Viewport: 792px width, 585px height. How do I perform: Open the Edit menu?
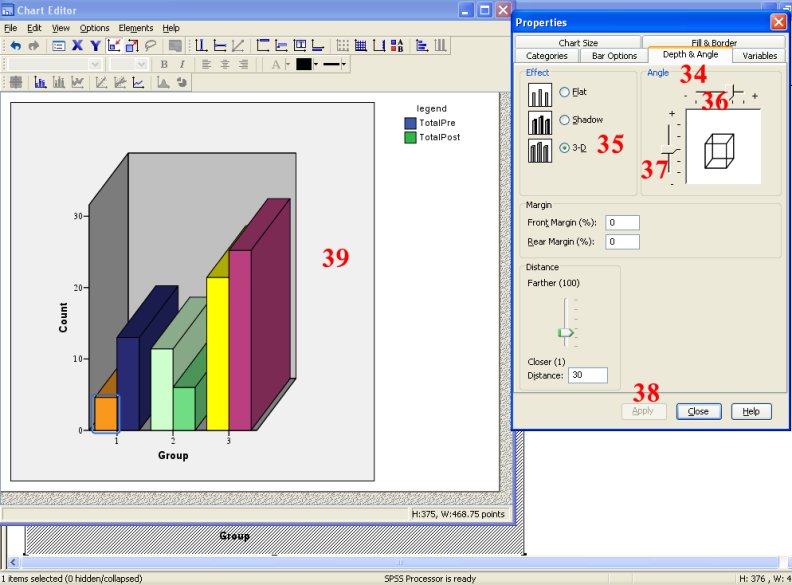pos(34,28)
